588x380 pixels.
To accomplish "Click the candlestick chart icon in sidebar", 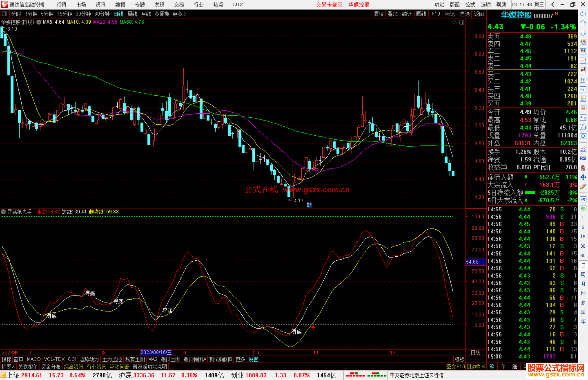I will (x=583, y=70).
